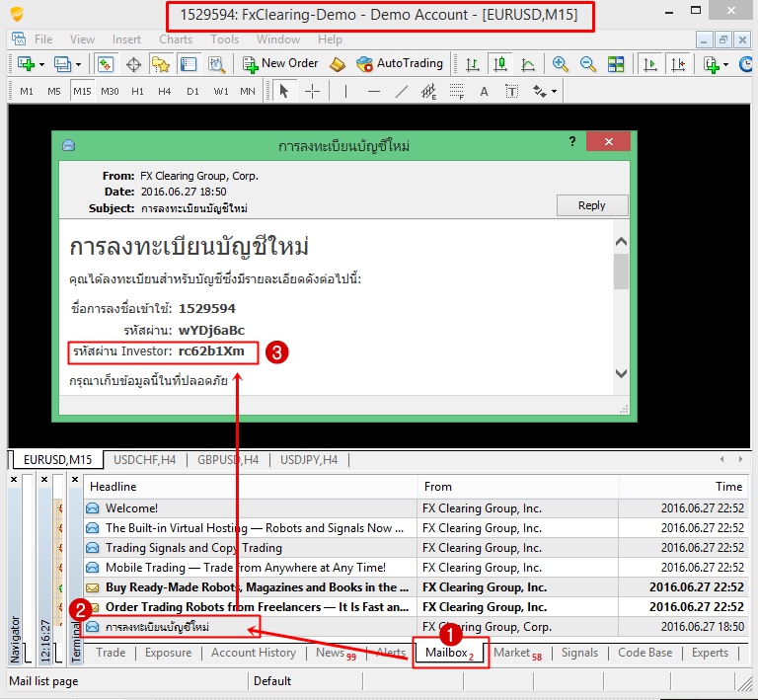
Task: Select the MN timeframe
Action: 248,92
